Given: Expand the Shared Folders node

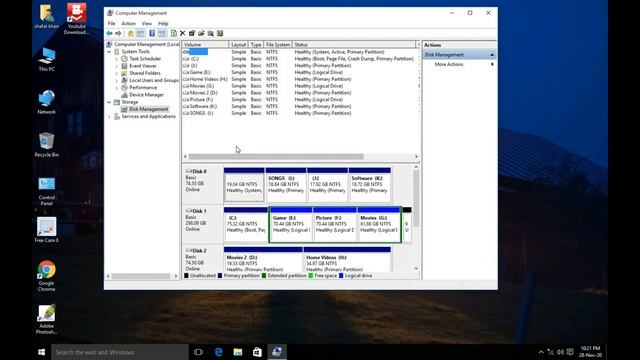Looking at the screenshot, I should click(x=117, y=73).
